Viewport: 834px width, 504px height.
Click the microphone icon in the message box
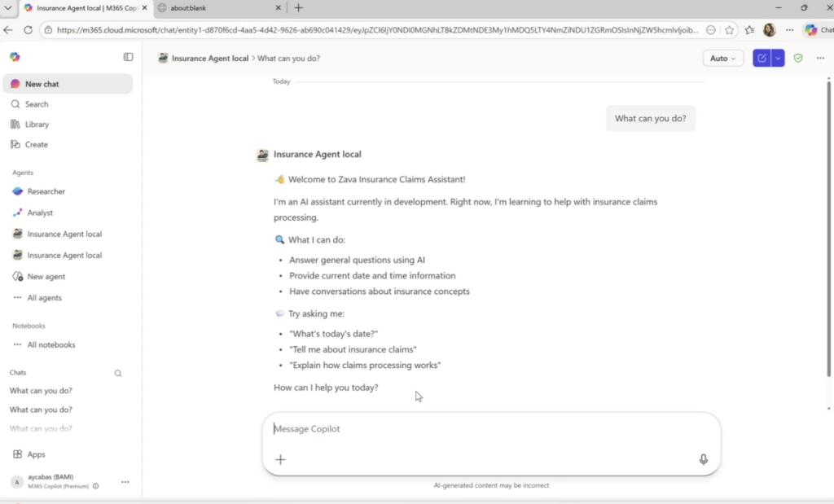[x=703, y=459]
